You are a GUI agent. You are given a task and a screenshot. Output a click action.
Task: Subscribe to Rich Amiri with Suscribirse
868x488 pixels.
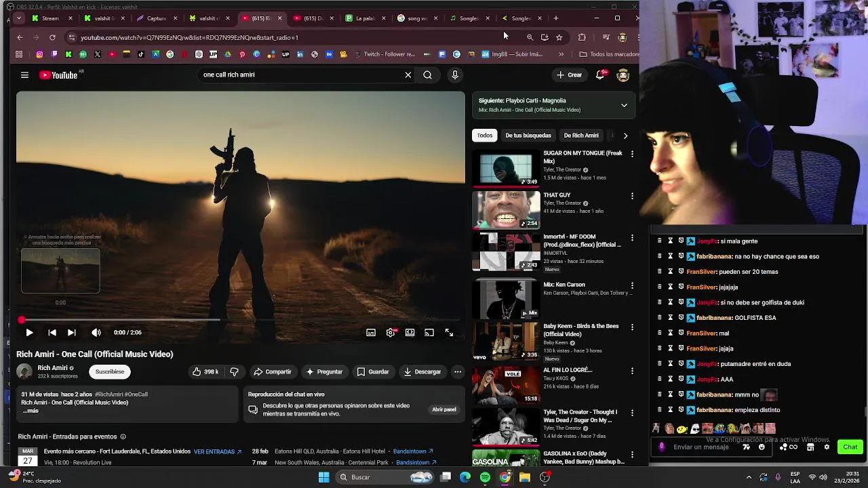click(110, 372)
